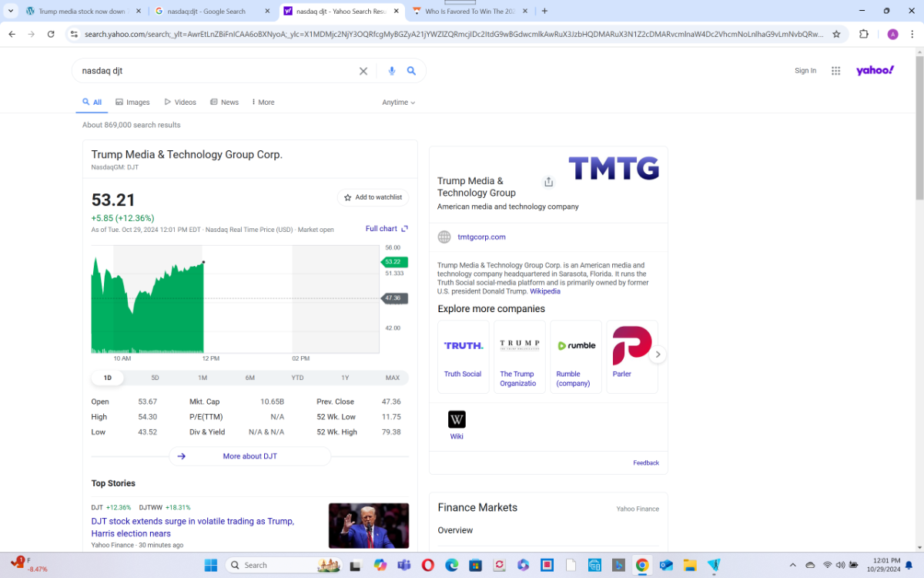Viewport: 924px width, 578px height.
Task: Select the YTD chart range
Action: 297,378
